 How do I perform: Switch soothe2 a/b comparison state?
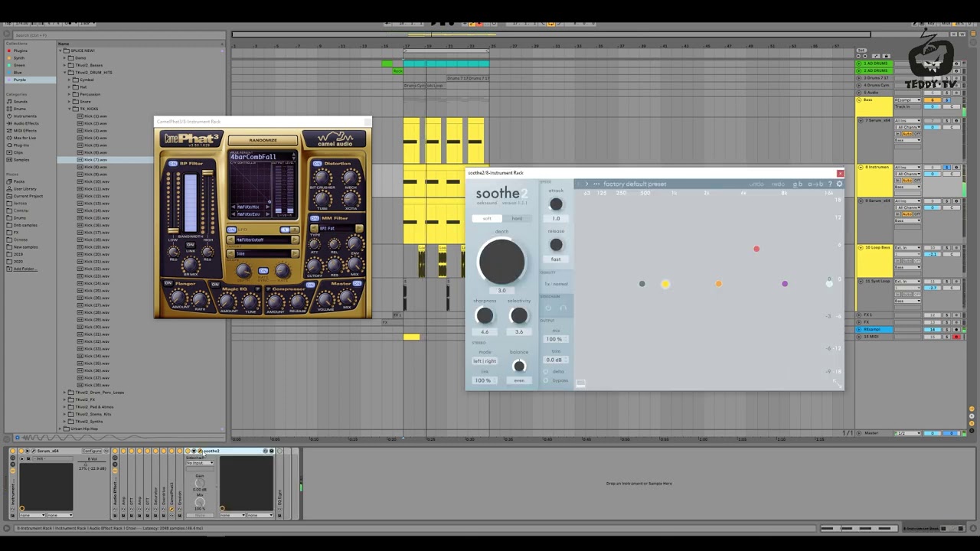click(798, 184)
